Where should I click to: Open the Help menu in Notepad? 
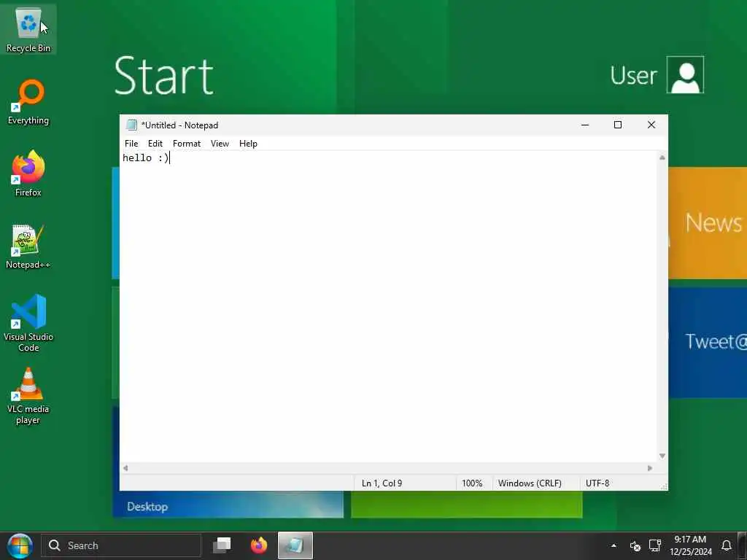[x=248, y=144]
